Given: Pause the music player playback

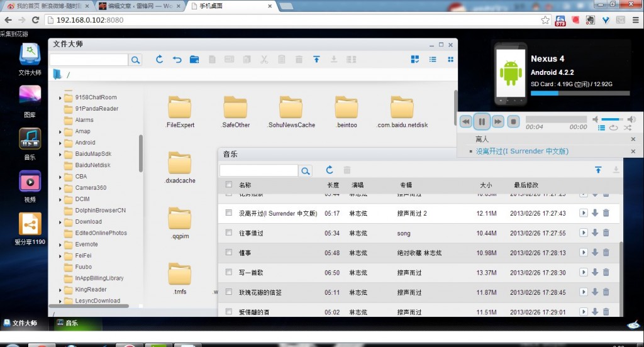Looking at the screenshot, I should [482, 121].
